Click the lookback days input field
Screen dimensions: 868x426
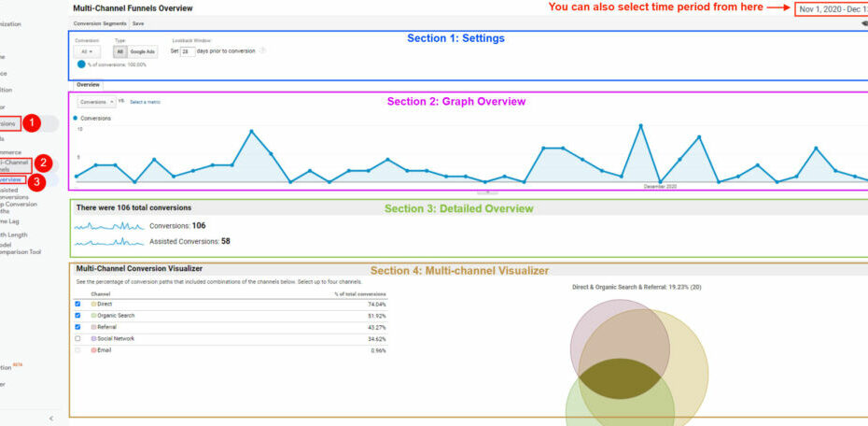(x=188, y=51)
